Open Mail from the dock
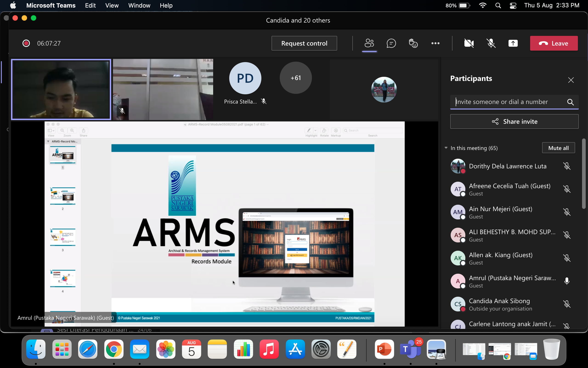Image resolution: width=588 pixels, height=368 pixels. click(139, 349)
